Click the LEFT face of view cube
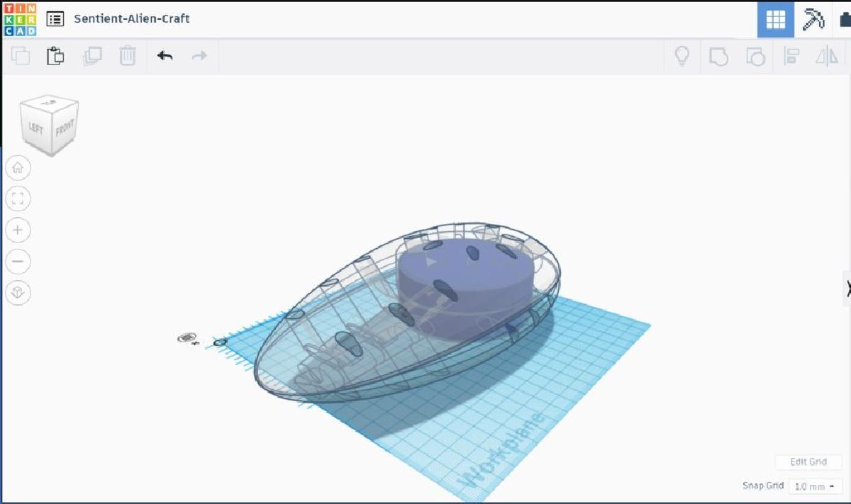This screenshot has width=851, height=504. click(35, 129)
